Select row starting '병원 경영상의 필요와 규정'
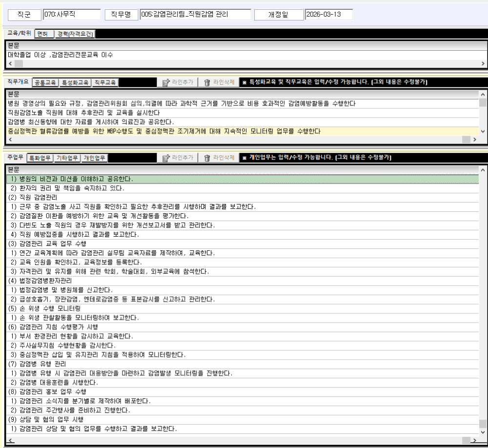488x448 pixels. coord(243,103)
